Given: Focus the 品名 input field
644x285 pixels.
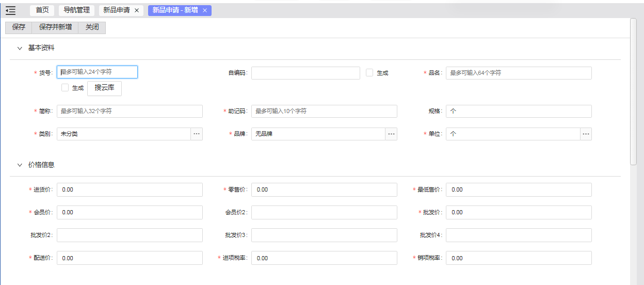Looking at the screenshot, I should point(519,73).
